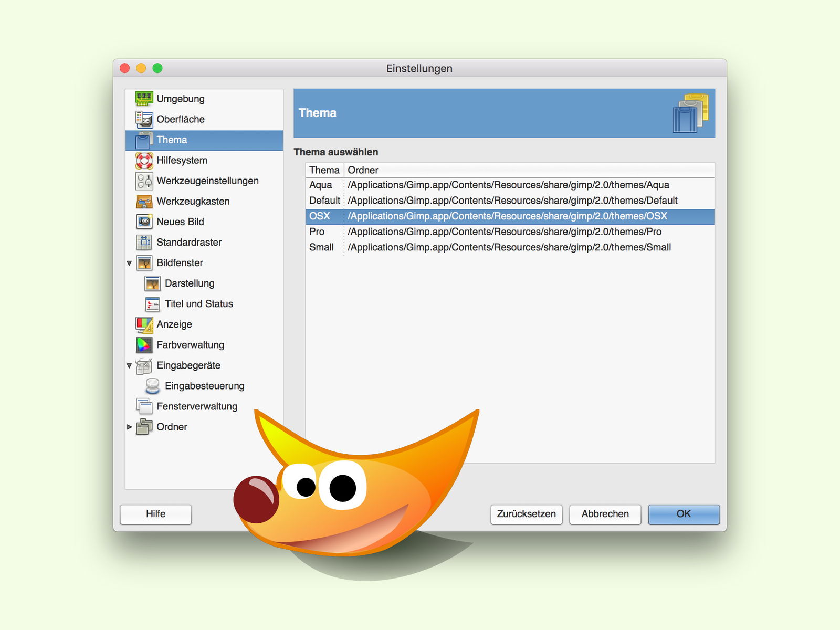Click the Neues Bild icon

144,222
